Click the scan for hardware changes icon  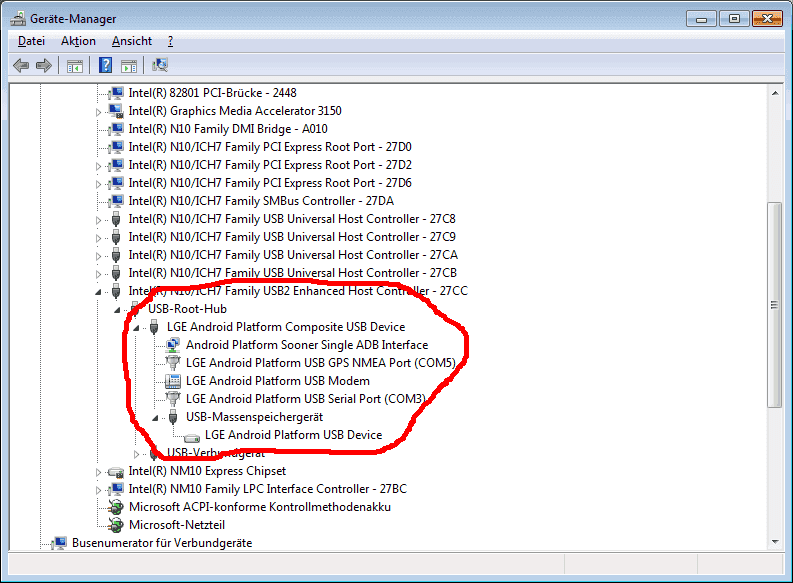(160, 65)
